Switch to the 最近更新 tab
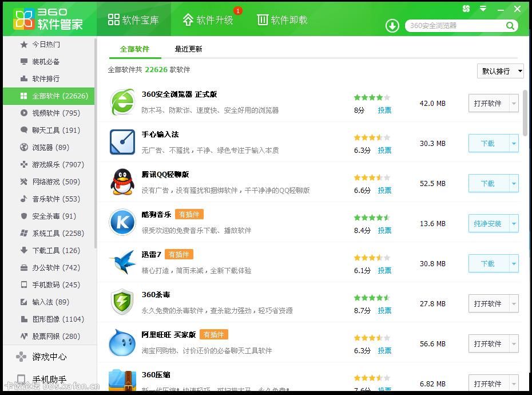 (x=188, y=49)
